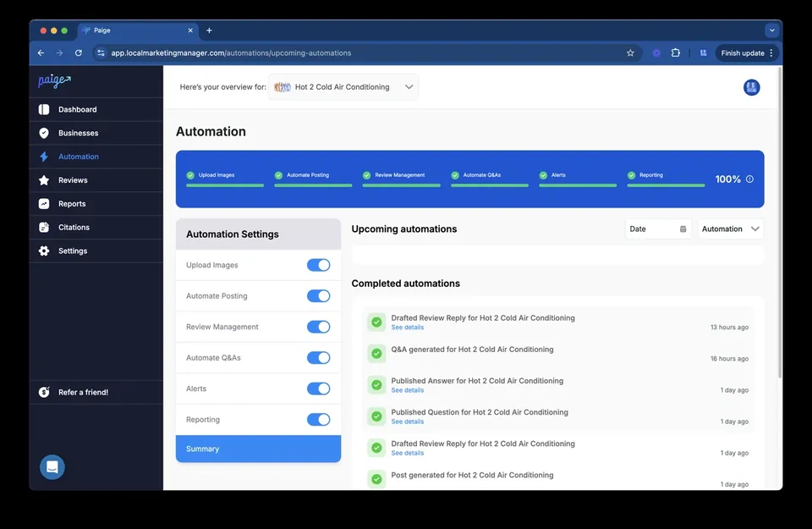The height and width of the screenshot is (529, 812).
Task: Open the Automation filter dropdown
Action: [730, 229]
